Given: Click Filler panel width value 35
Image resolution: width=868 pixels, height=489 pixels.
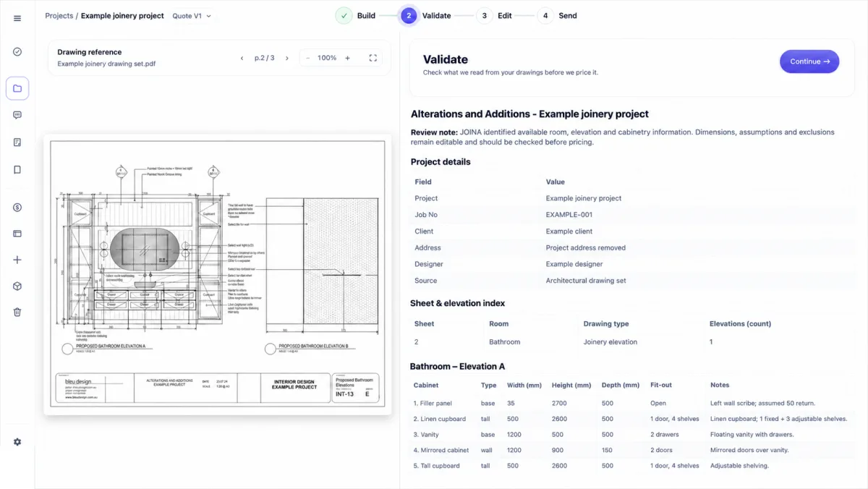Looking at the screenshot, I should tap(511, 403).
